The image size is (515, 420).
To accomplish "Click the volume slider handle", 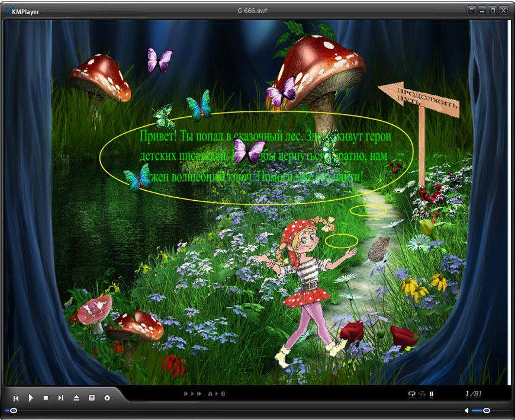I will [x=486, y=411].
